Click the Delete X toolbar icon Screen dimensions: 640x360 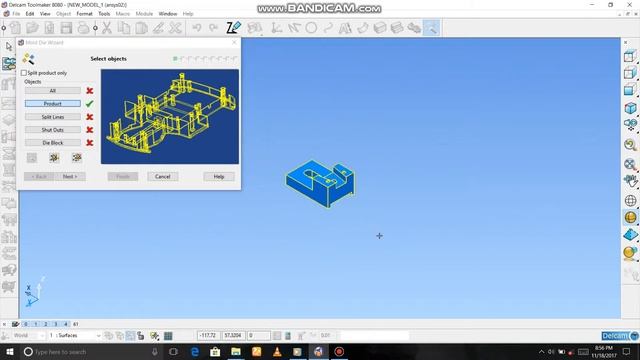coord(176,28)
